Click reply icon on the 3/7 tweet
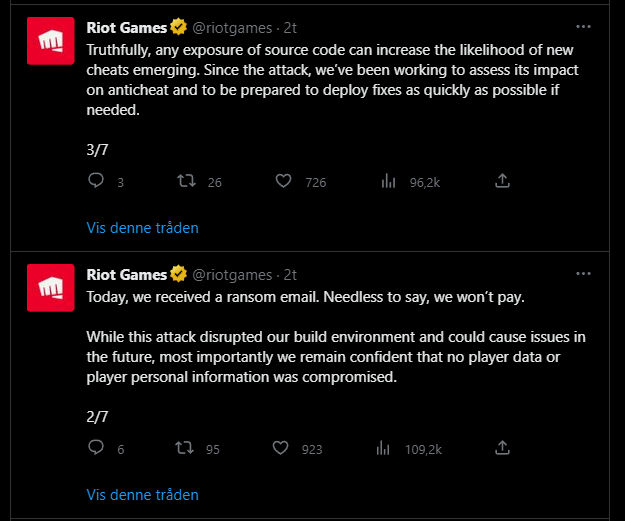Image resolution: width=625 pixels, height=521 pixels. click(96, 181)
